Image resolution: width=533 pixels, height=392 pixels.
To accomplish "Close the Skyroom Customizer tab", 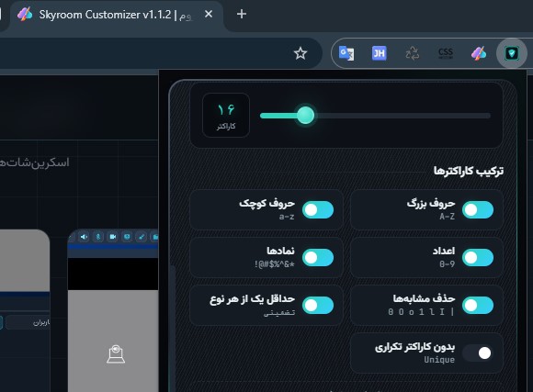I will [209, 14].
